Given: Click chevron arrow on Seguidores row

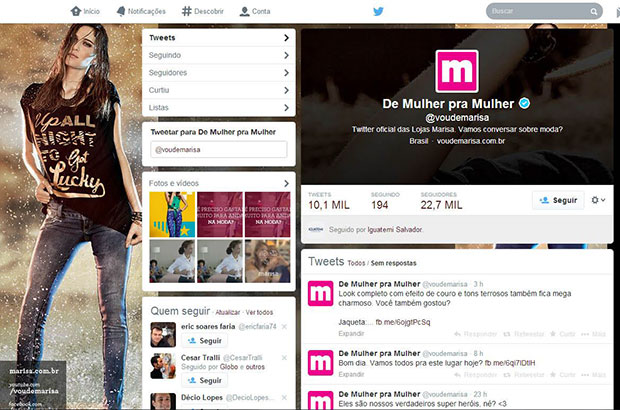Looking at the screenshot, I should point(286,73).
